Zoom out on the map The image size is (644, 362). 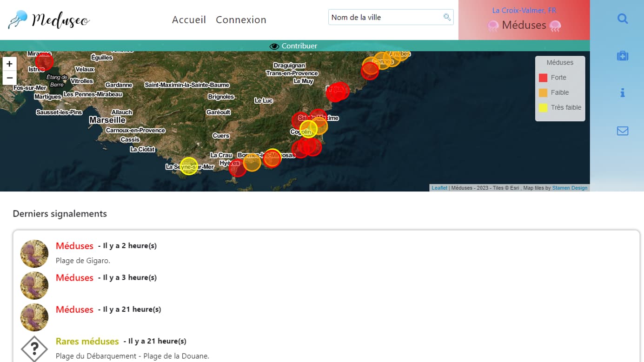click(x=9, y=78)
